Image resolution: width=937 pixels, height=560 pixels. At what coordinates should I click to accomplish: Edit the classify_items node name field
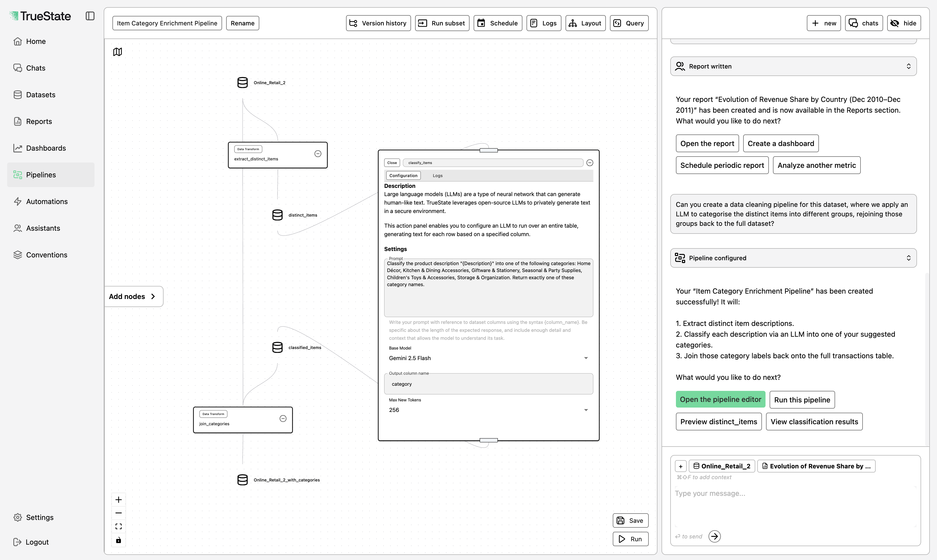click(x=493, y=163)
